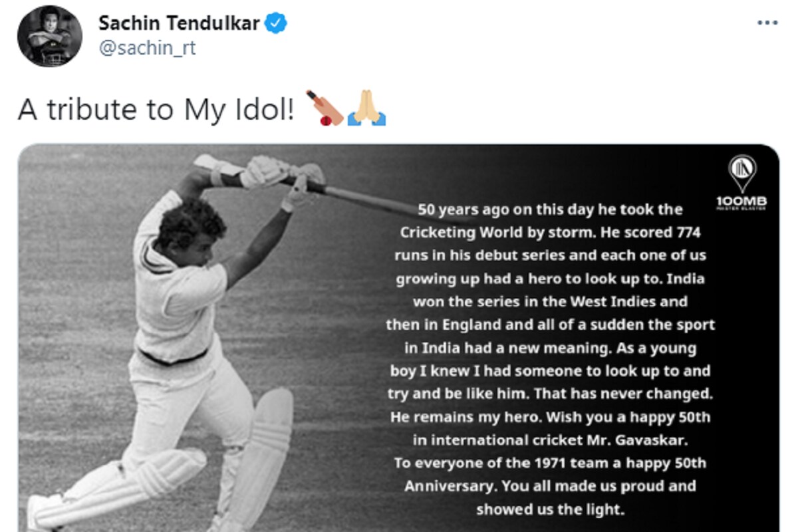Click the 100MB wordmark under the logo
Viewport: 798px width, 532px height.
point(741,201)
